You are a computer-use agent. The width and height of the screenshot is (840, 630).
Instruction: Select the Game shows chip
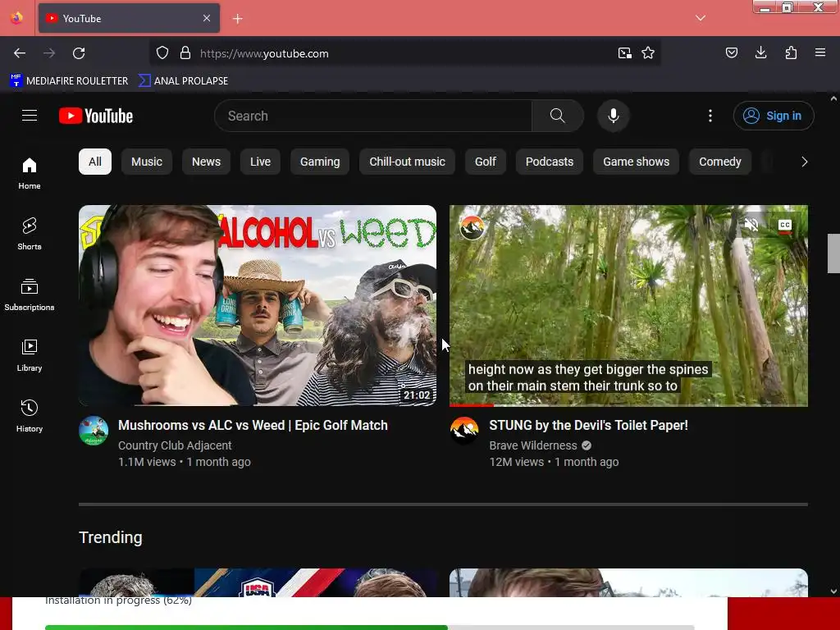pos(637,162)
